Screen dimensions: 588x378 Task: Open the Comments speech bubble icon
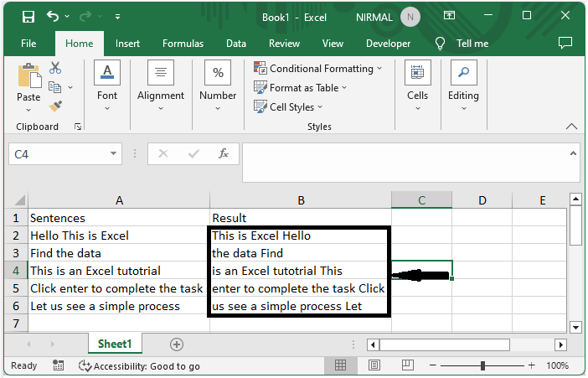click(x=565, y=44)
